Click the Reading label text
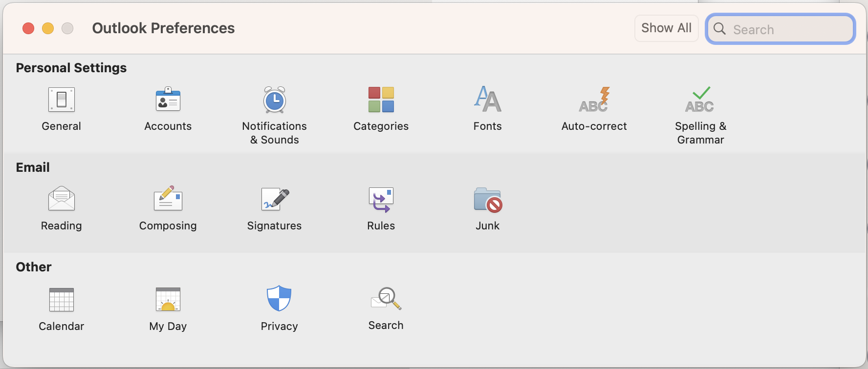868x369 pixels. [x=62, y=226]
